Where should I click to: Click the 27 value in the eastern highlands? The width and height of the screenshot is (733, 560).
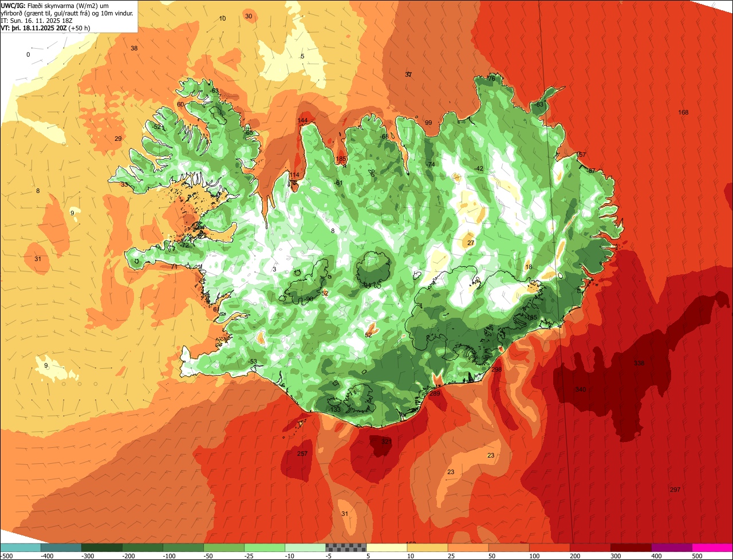coord(471,243)
